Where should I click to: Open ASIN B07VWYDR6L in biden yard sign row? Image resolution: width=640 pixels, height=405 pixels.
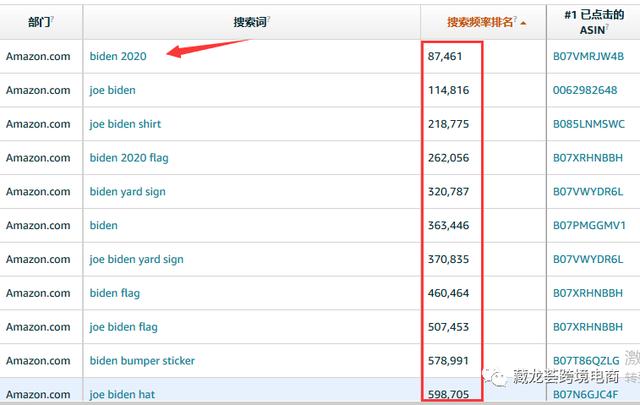(588, 192)
